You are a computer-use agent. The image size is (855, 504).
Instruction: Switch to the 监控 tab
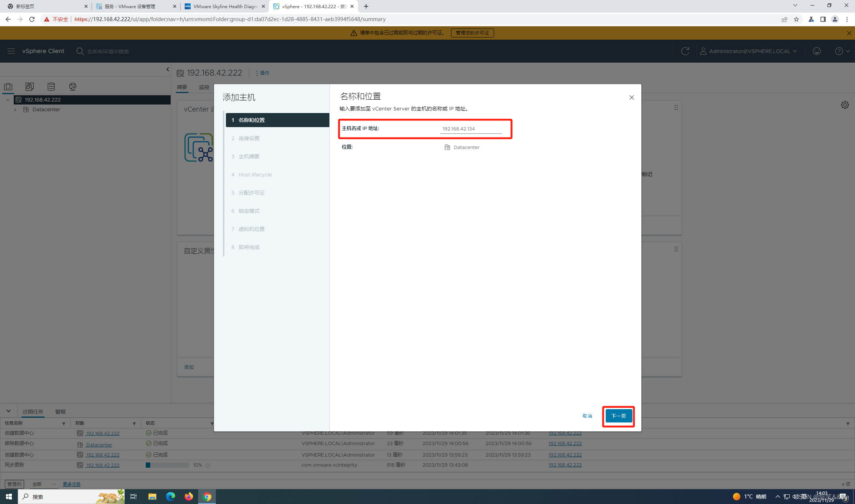[x=204, y=87]
